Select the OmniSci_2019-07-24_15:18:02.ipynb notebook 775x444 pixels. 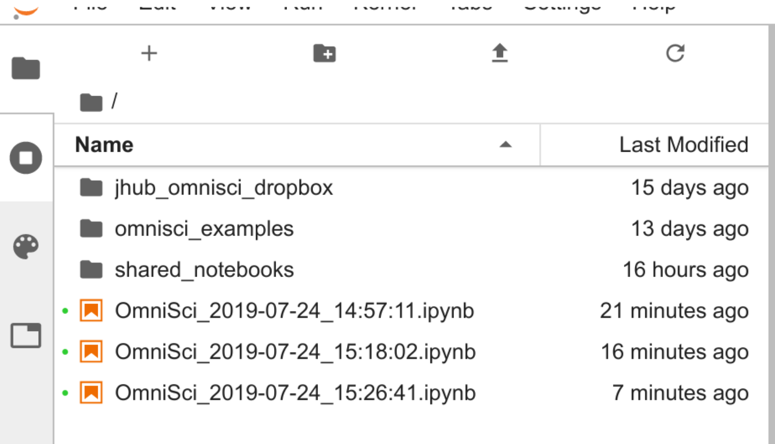295,352
